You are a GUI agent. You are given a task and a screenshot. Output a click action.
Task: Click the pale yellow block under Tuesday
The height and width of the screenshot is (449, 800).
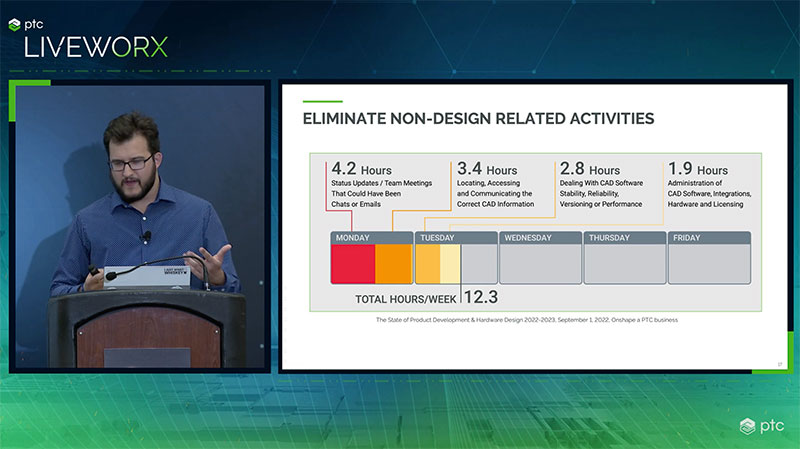point(450,264)
